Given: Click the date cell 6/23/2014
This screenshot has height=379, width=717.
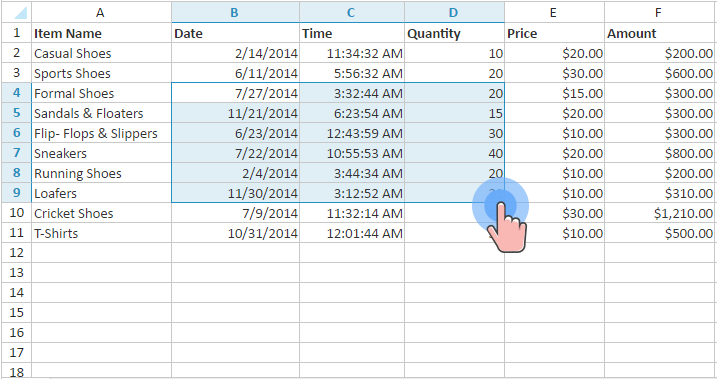Looking at the screenshot, I should tap(235, 133).
